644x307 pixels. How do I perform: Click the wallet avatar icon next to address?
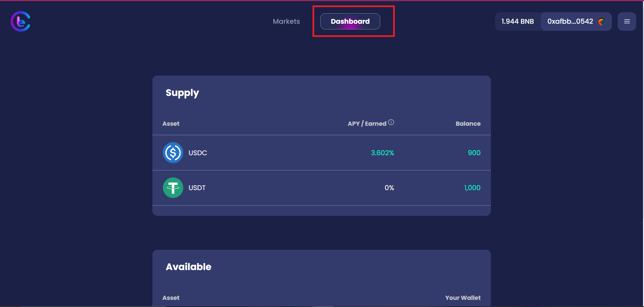pyautogui.click(x=601, y=22)
